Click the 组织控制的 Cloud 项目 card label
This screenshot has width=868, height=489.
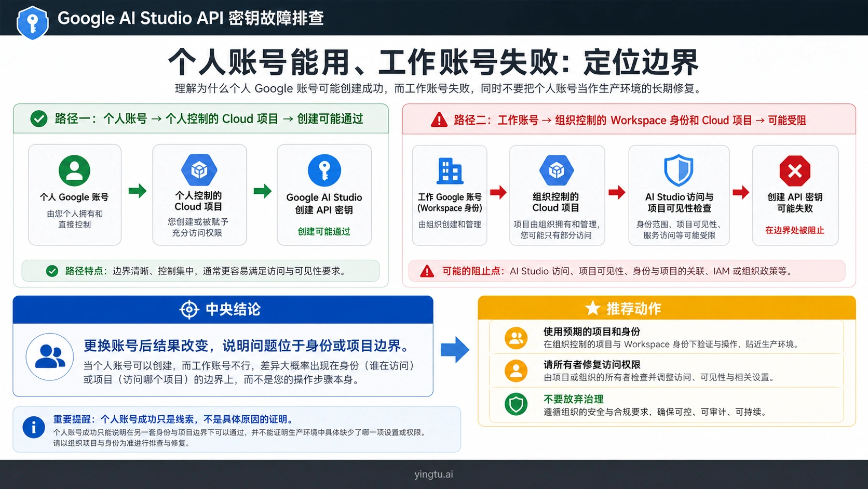[x=555, y=202]
